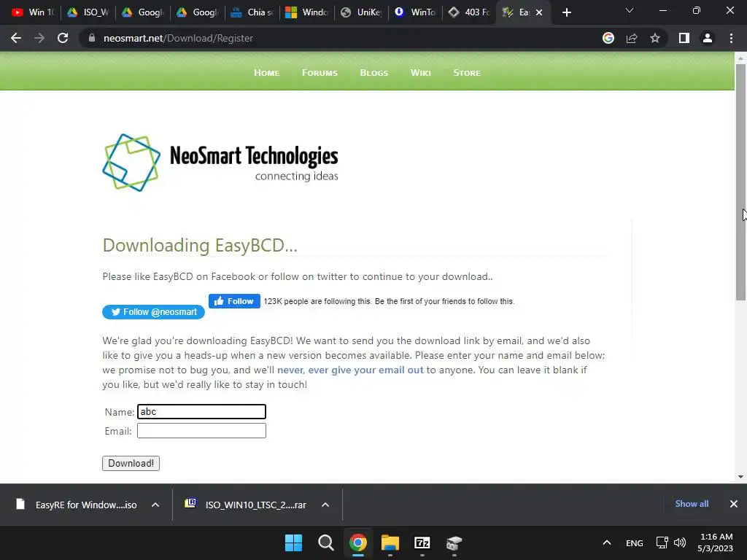Switch to the UniKey tab
Image resolution: width=747 pixels, height=560 pixels.
(362, 12)
